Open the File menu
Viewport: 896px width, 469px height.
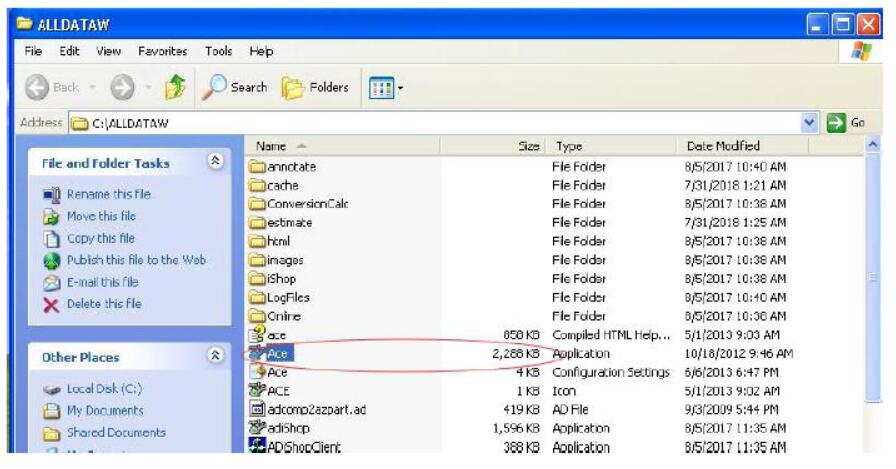[x=33, y=51]
